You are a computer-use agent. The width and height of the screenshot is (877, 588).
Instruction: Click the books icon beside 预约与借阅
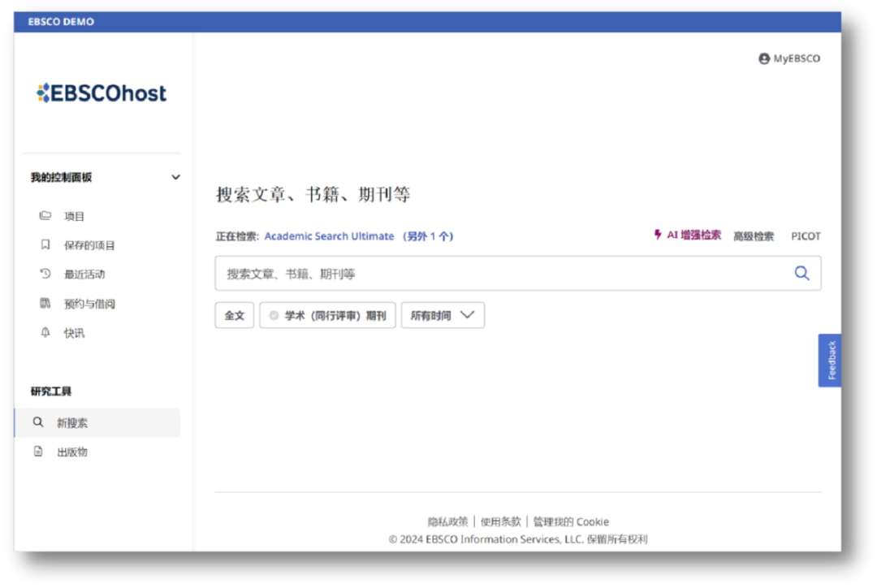[x=45, y=303]
